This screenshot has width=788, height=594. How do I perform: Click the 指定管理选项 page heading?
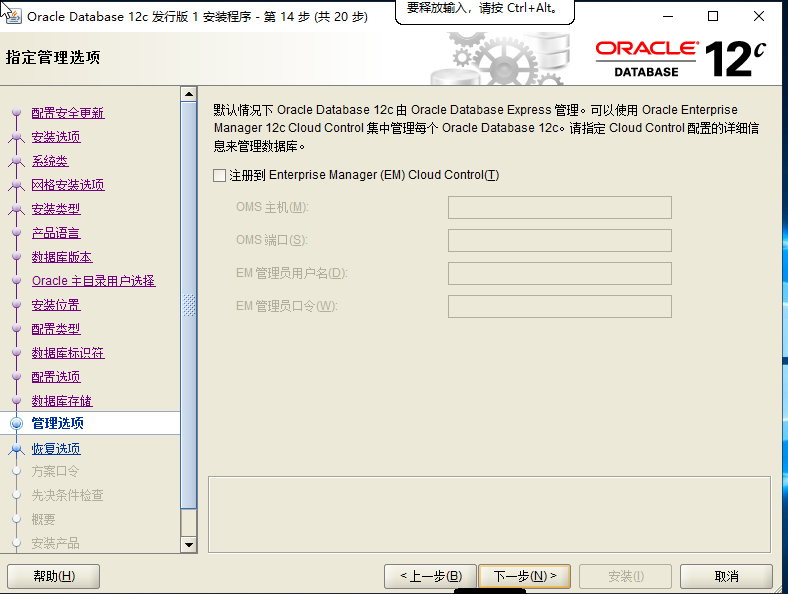tap(53, 57)
